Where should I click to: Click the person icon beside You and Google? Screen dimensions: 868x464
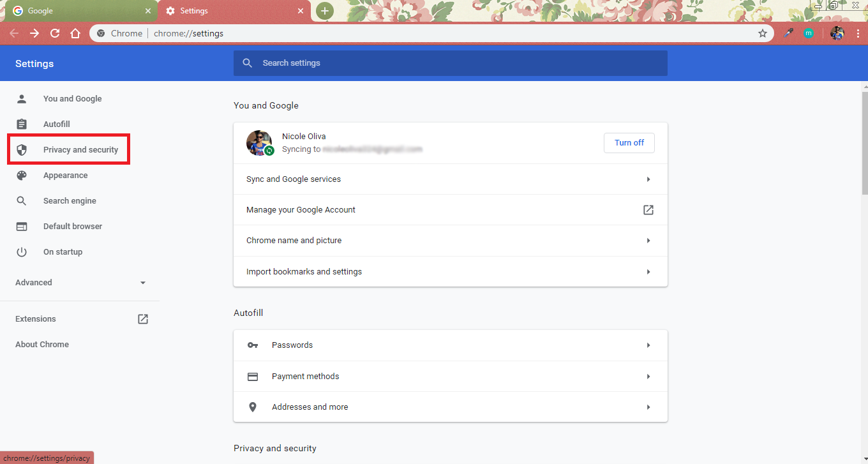coord(22,99)
